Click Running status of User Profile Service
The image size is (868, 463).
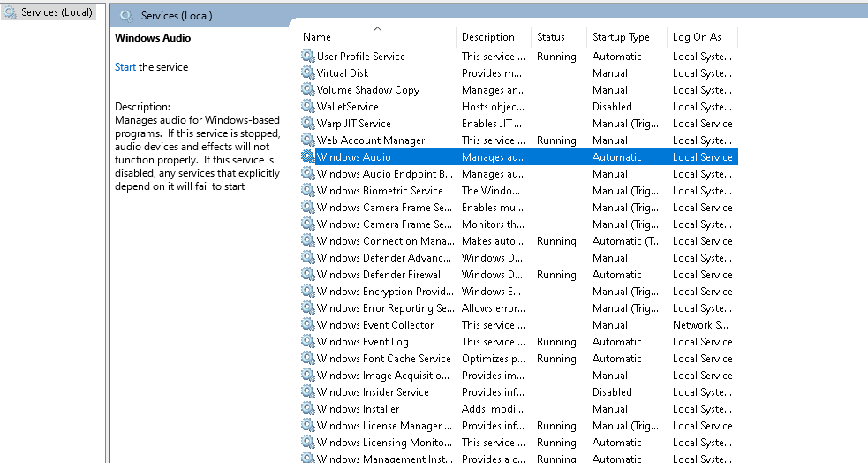point(556,56)
